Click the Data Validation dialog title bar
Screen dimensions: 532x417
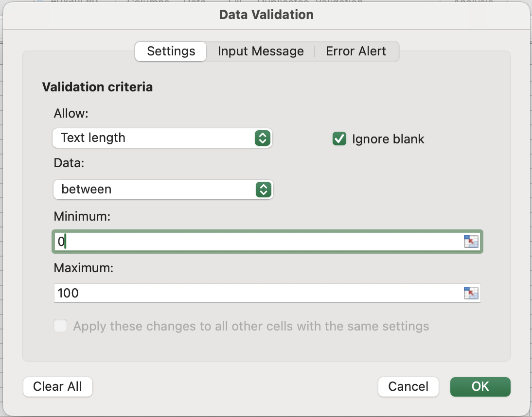click(266, 15)
